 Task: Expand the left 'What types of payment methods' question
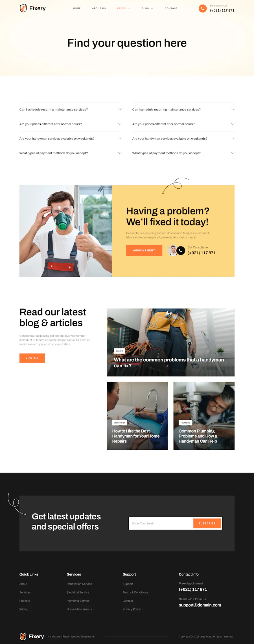(71, 153)
